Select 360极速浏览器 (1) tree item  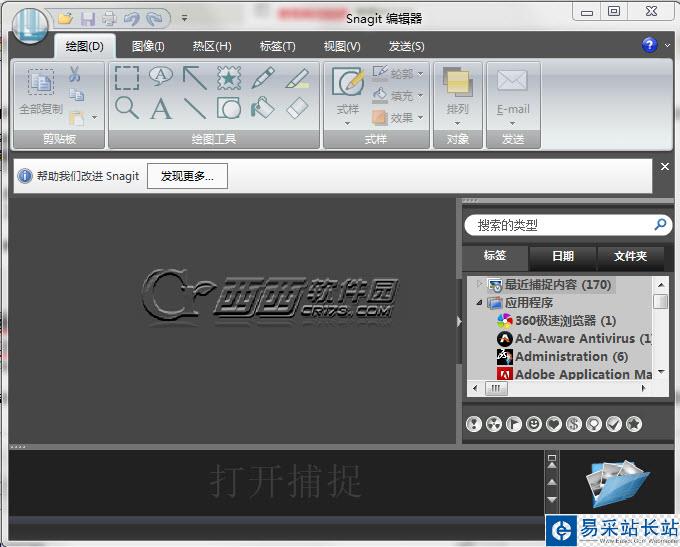click(556, 321)
